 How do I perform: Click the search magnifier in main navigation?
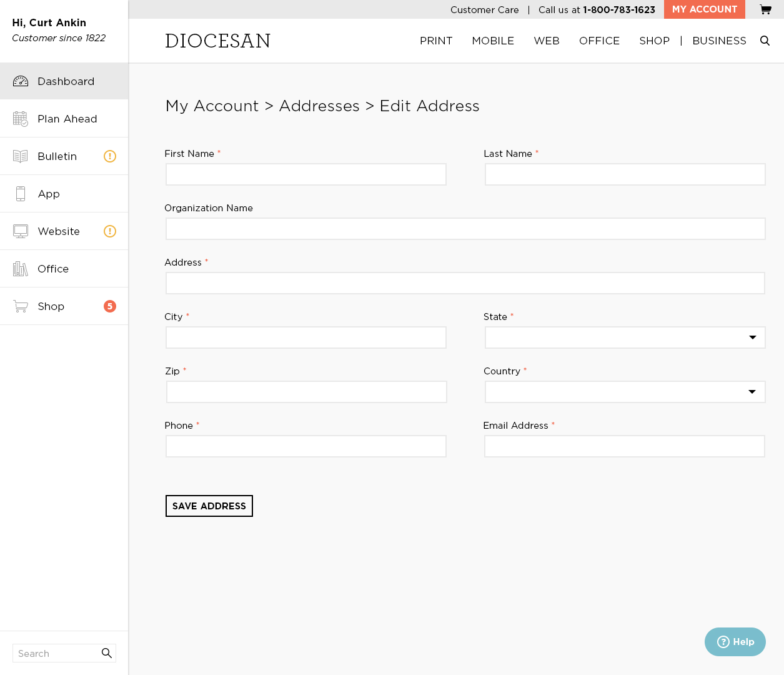click(765, 41)
